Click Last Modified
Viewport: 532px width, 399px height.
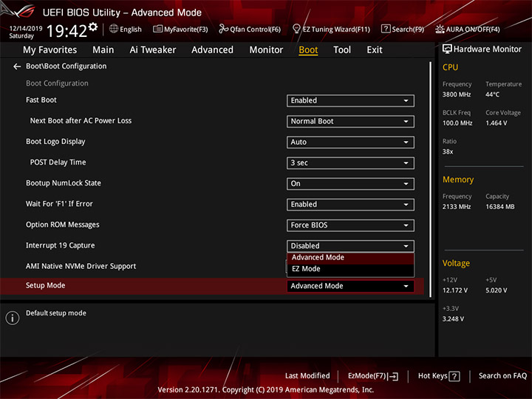[x=307, y=376]
